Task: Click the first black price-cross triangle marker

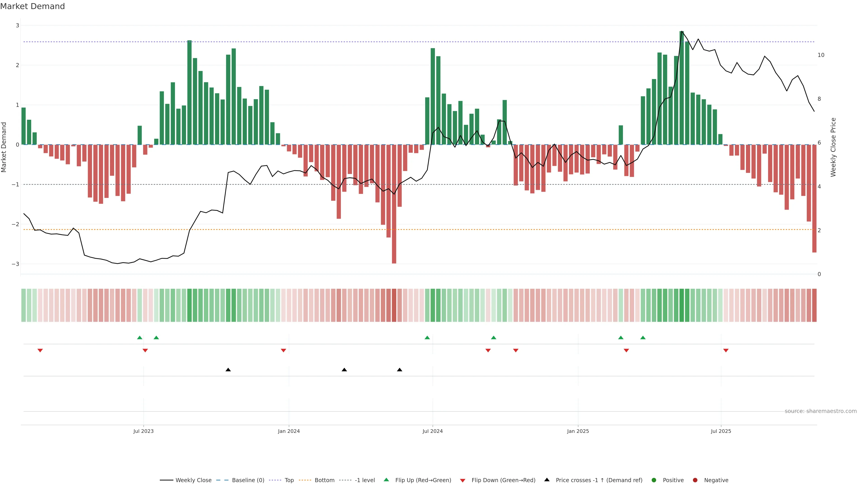Action: pos(228,370)
